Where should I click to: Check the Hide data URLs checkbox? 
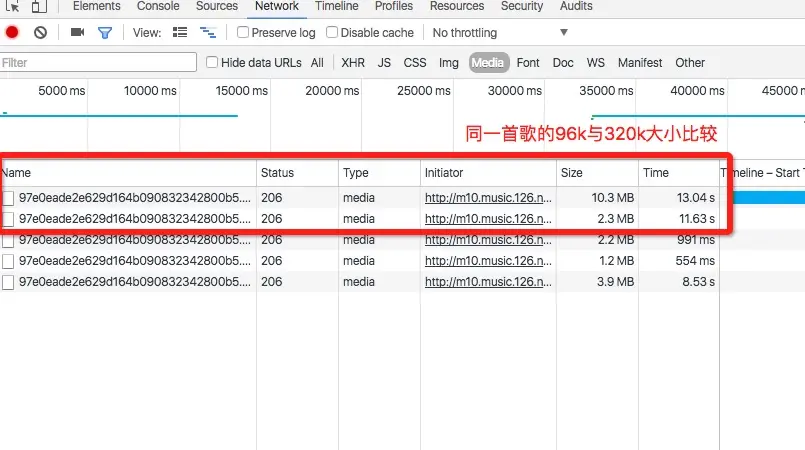click(x=212, y=62)
